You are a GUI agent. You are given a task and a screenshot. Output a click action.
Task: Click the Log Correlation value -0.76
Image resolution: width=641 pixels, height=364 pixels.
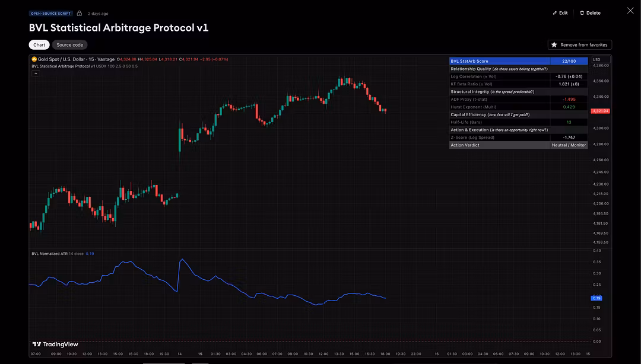[x=569, y=76]
